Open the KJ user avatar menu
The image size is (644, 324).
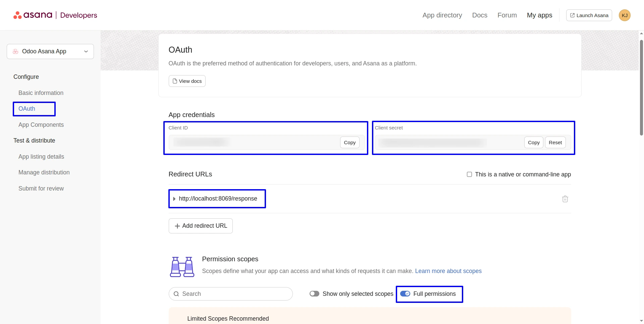[x=625, y=15]
